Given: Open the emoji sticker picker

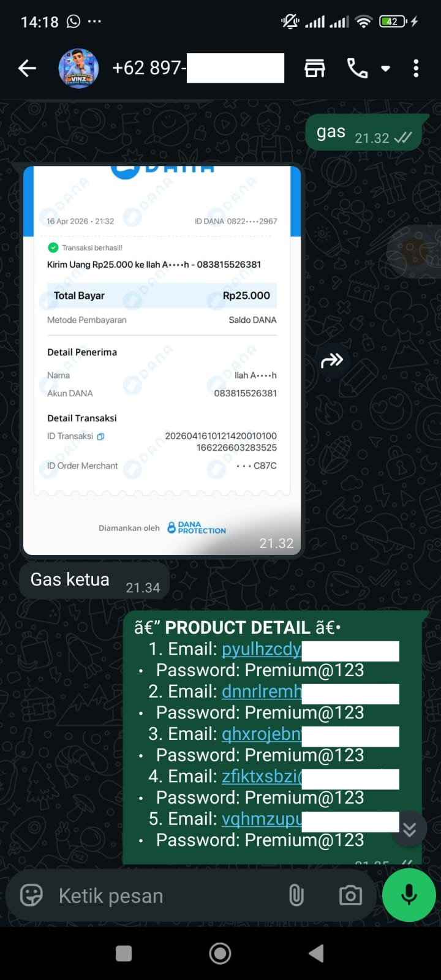Looking at the screenshot, I should coord(31,895).
